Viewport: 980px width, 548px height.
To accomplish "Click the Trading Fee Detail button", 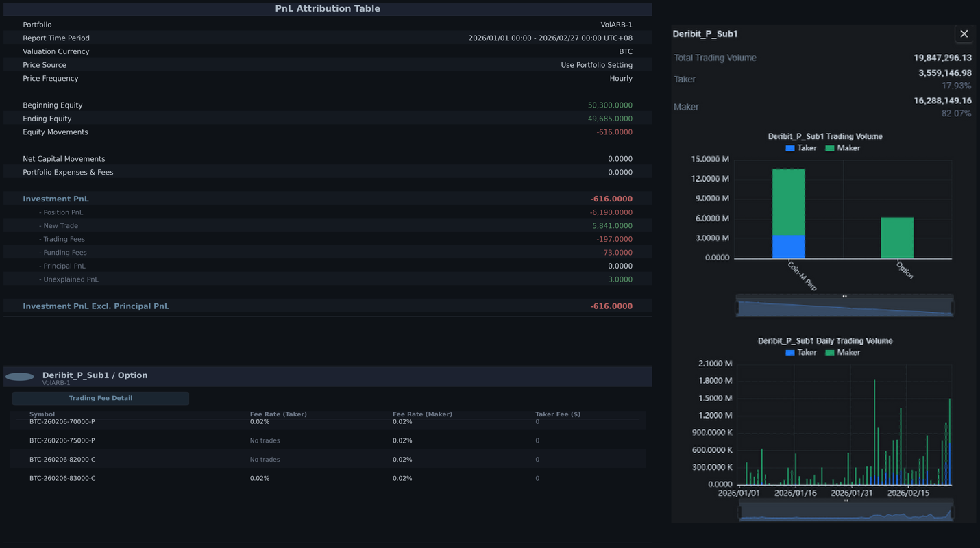I will point(101,398).
